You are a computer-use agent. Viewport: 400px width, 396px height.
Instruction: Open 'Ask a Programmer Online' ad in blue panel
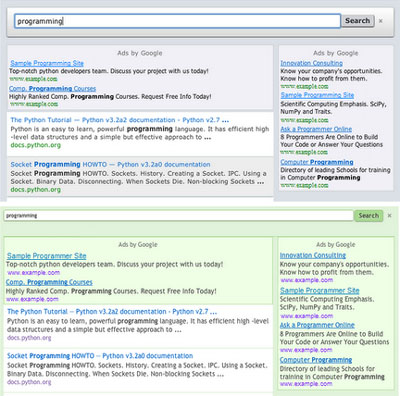tap(316, 129)
